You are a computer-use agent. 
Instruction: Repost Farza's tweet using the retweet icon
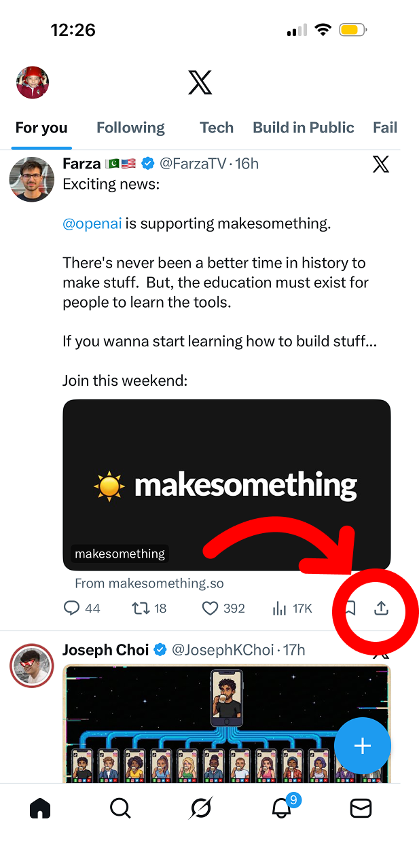[x=141, y=608]
